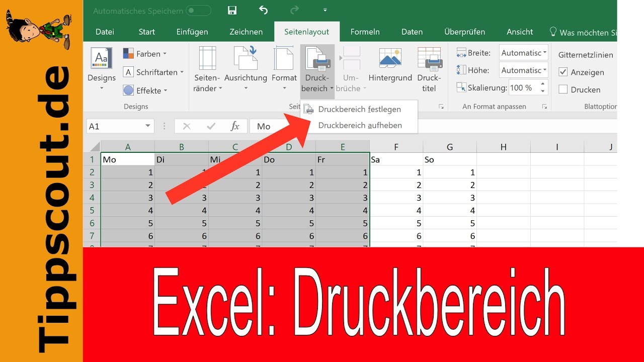Click the lightbulb search help box
This screenshot has height=362, width=644.
coord(584,32)
